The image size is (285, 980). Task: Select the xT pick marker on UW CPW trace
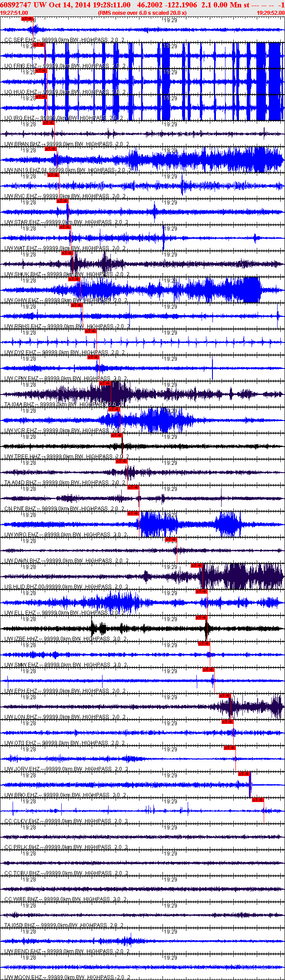coord(93,357)
